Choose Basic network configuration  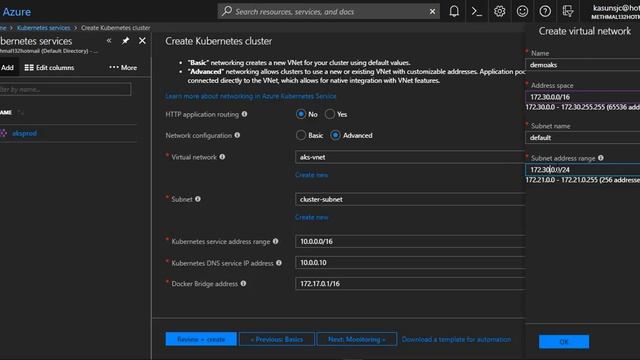pos(301,135)
